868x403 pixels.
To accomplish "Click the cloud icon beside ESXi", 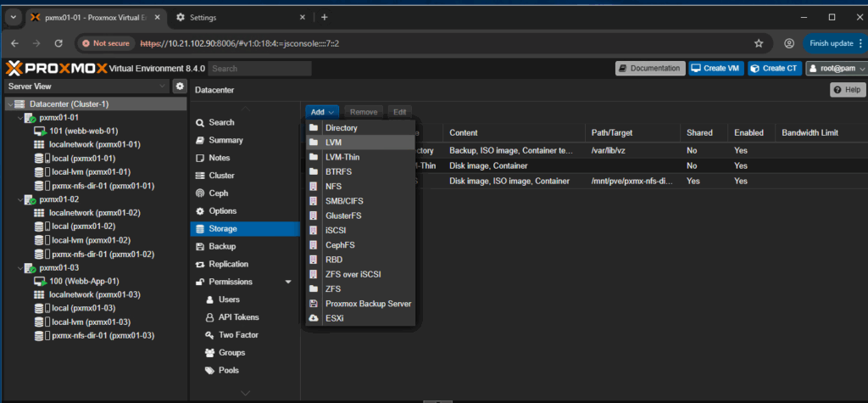I will pyautogui.click(x=314, y=319).
